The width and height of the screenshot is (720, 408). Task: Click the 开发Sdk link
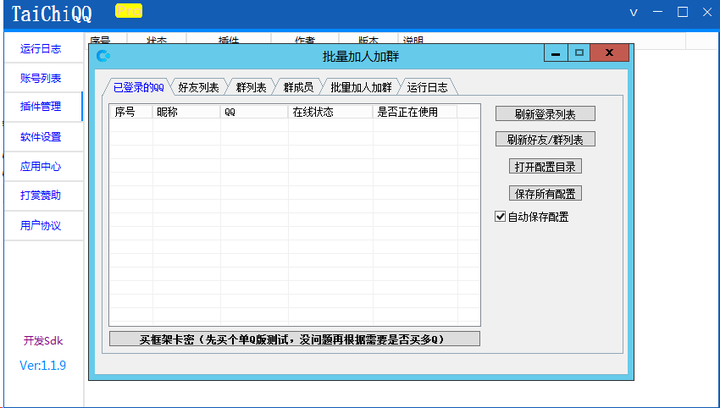coord(43,341)
